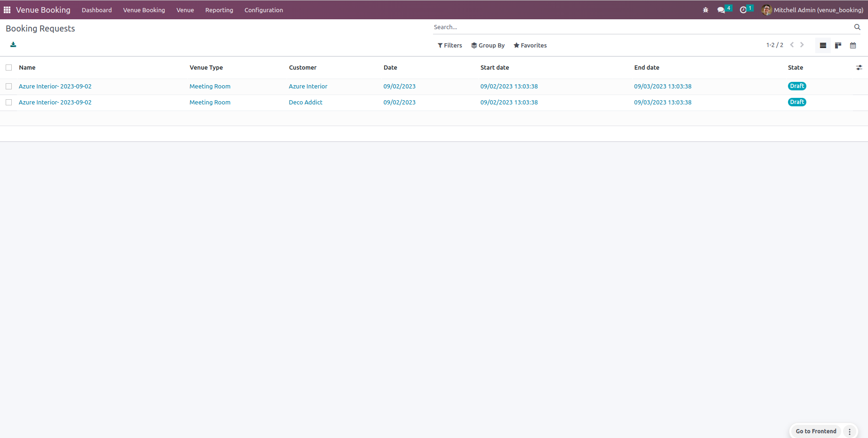
Task: Open the conversations chat icon
Action: [x=721, y=10]
